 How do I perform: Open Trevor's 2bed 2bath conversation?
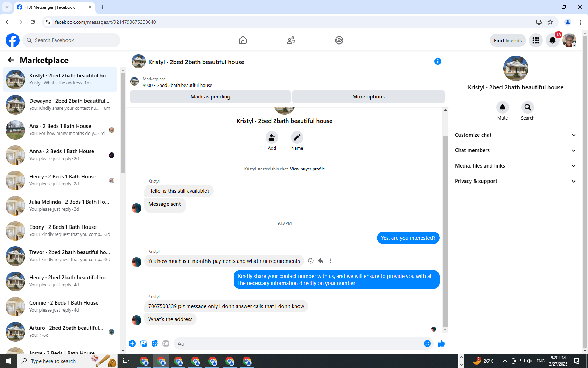[60, 256]
